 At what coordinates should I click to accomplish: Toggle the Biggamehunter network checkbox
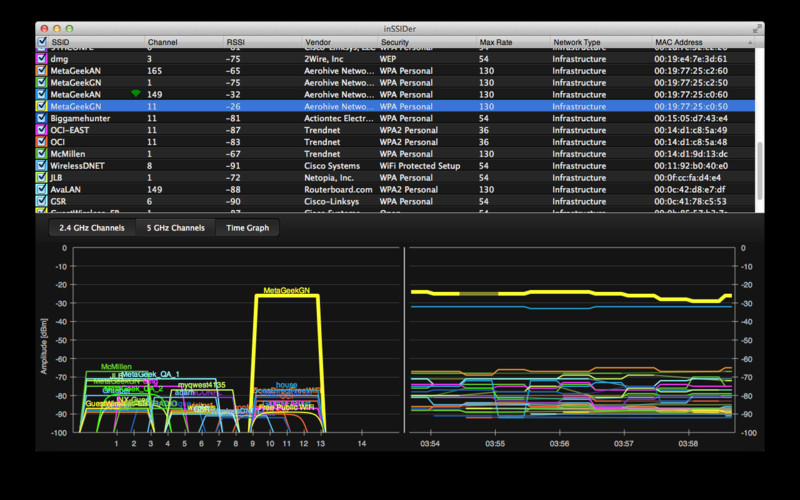pyautogui.click(x=41, y=117)
